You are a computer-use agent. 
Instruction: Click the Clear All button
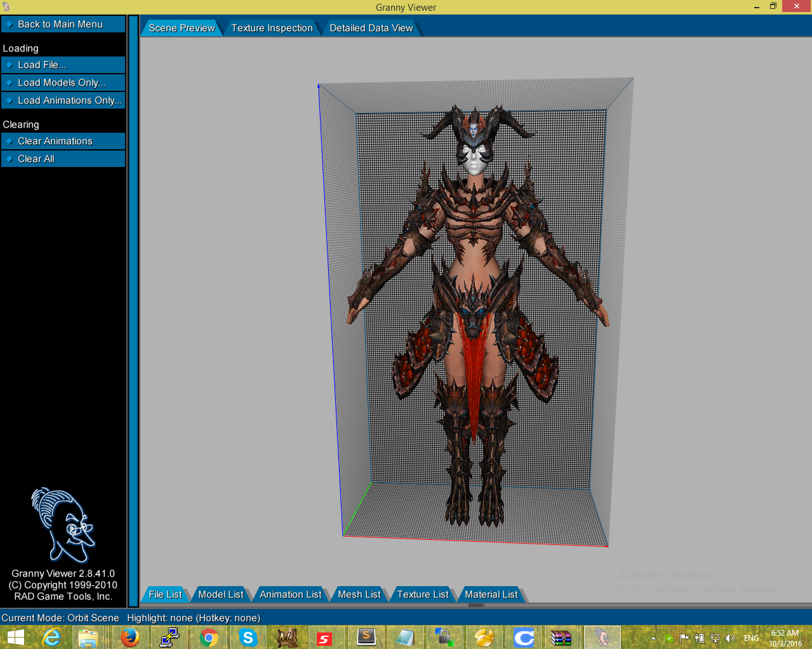(x=63, y=159)
